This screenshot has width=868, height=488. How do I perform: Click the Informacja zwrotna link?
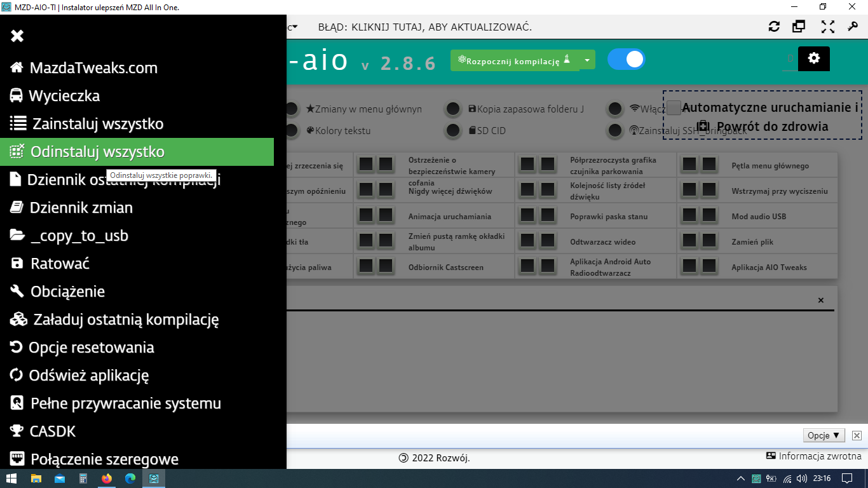point(813,456)
